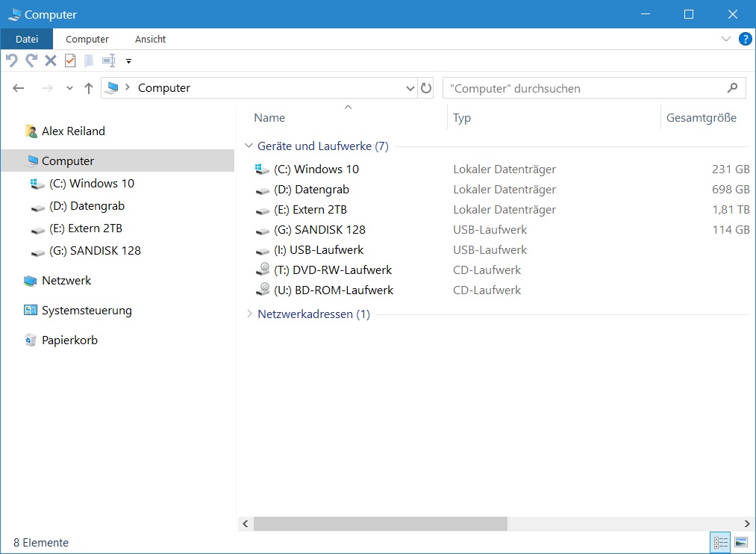This screenshot has width=756, height=554.
Task: Click the Systemsteuerung control panel icon
Action: (31, 310)
